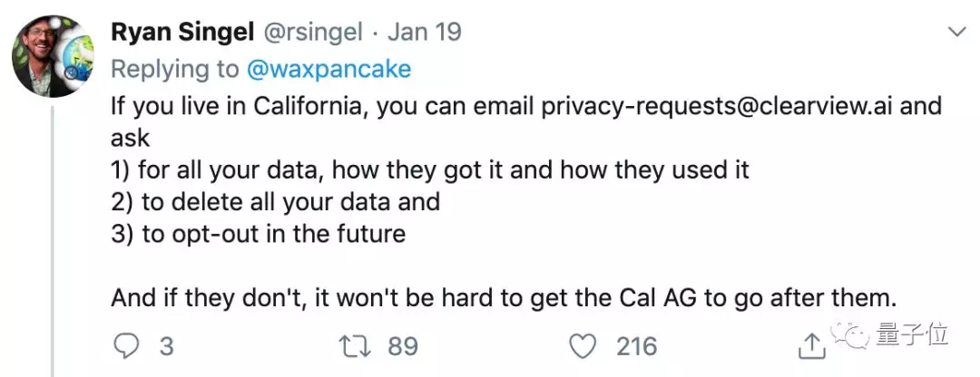This screenshot has height=377, width=980.
Task: Click the 量子位 watermark text
Action: coord(912,335)
